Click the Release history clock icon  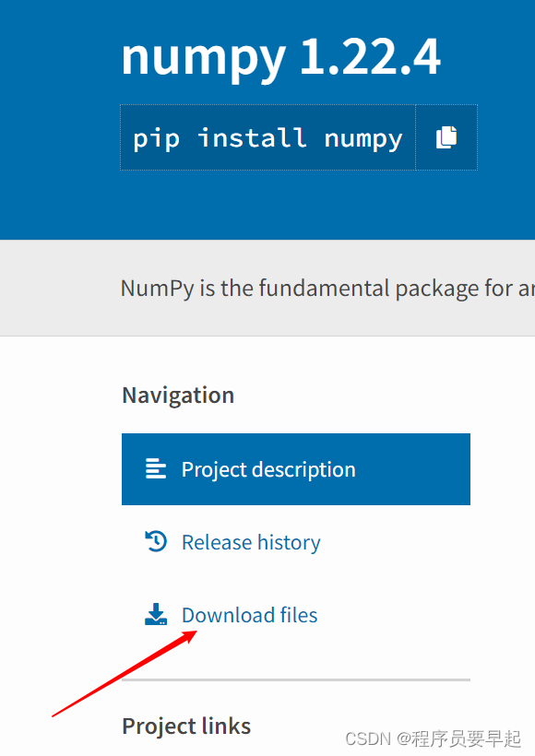pos(156,542)
